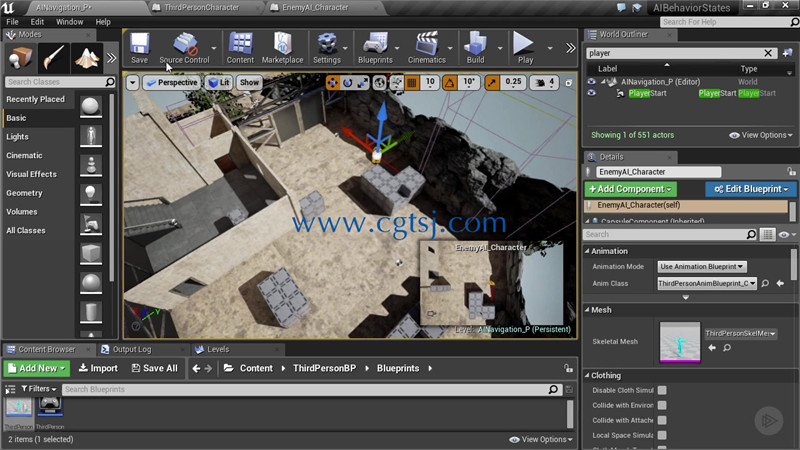Tick the Collide with Environment checkbox
The height and width of the screenshot is (450, 800).
tap(662, 405)
